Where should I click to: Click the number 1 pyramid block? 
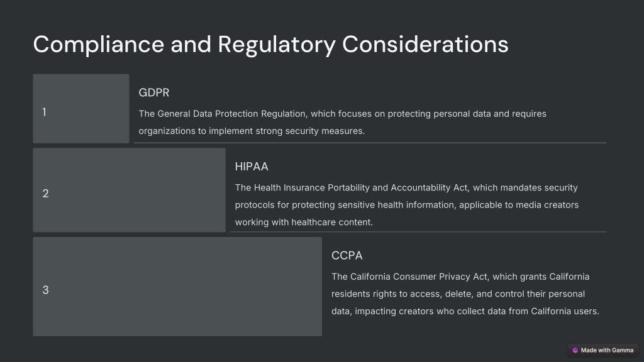81,109
